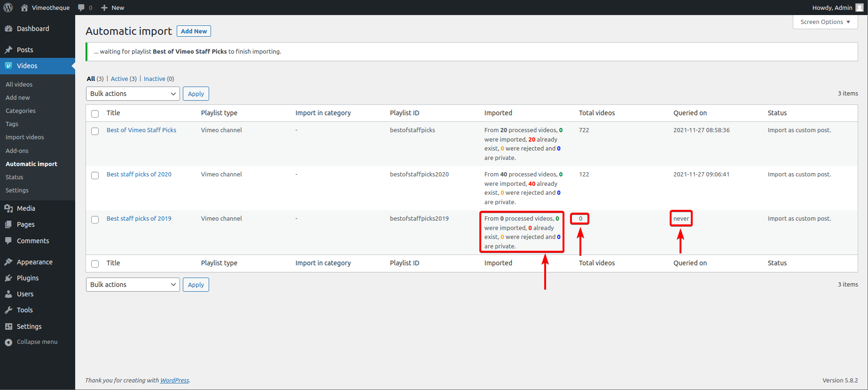
Task: Open the New content menu
Action: pos(113,8)
